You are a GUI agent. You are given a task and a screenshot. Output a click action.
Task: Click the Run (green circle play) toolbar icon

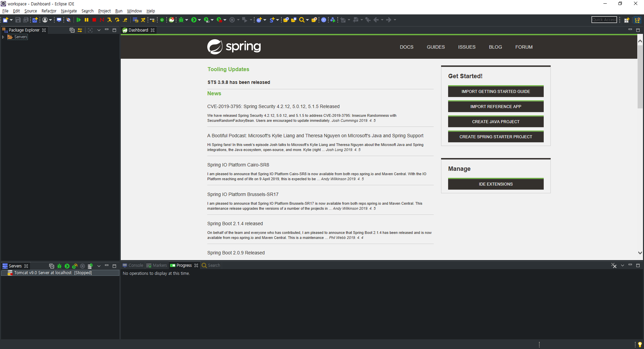click(x=194, y=20)
